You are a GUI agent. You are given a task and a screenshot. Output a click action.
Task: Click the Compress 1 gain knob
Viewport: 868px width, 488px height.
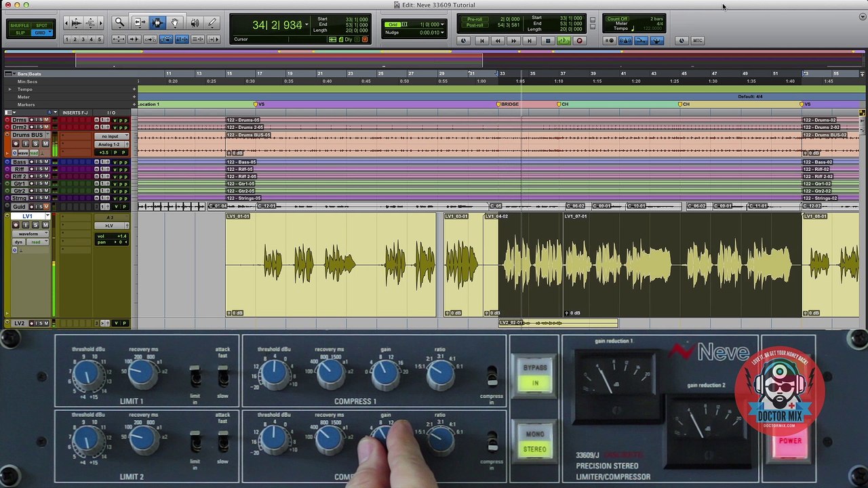pos(385,374)
